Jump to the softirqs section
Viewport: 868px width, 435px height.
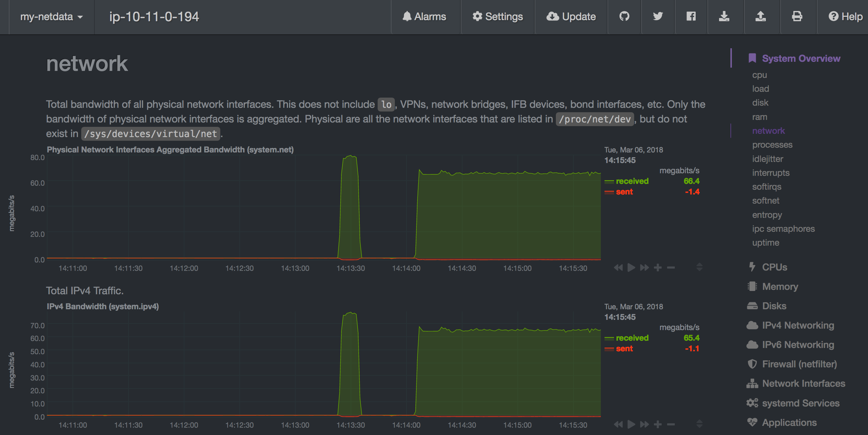click(x=767, y=187)
